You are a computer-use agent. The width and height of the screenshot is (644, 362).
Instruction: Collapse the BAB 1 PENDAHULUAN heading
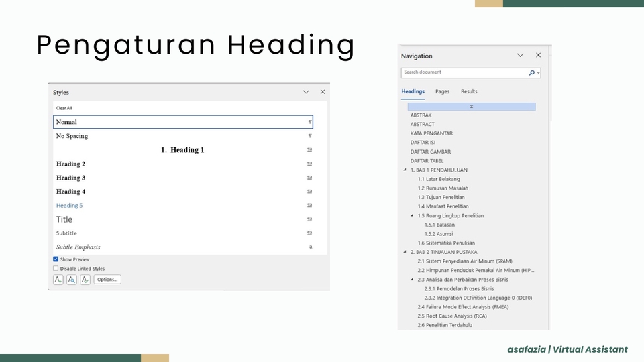click(x=405, y=170)
